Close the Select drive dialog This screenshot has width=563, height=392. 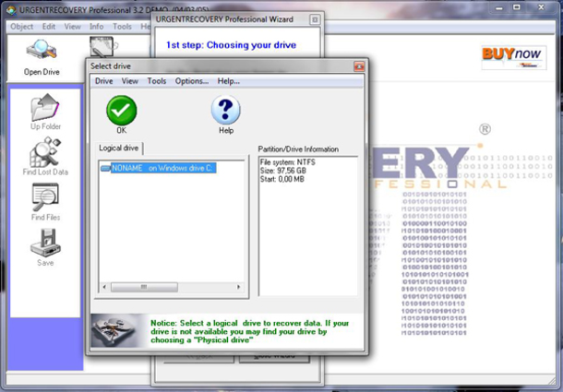[359, 66]
